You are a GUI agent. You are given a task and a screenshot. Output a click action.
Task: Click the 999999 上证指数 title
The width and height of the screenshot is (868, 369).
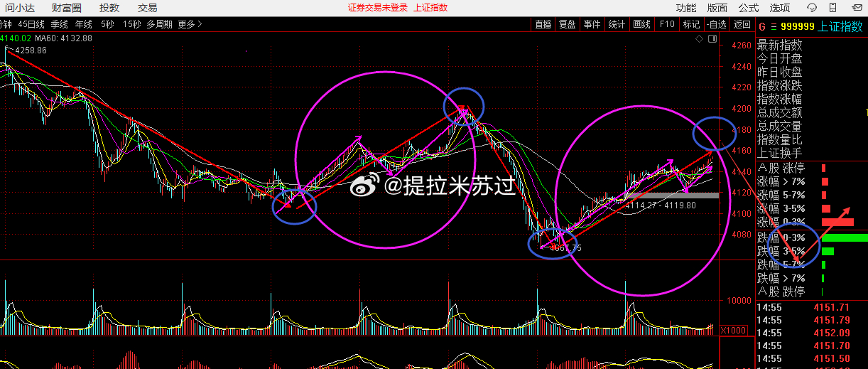(822, 26)
